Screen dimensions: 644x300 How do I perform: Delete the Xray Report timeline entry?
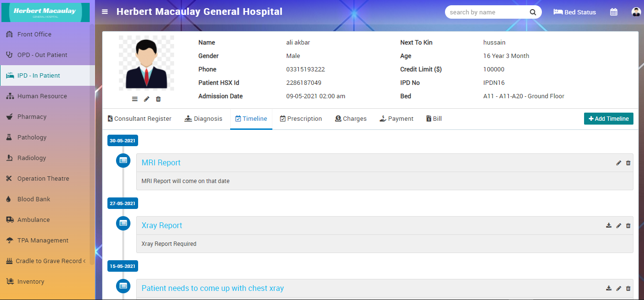pyautogui.click(x=628, y=226)
